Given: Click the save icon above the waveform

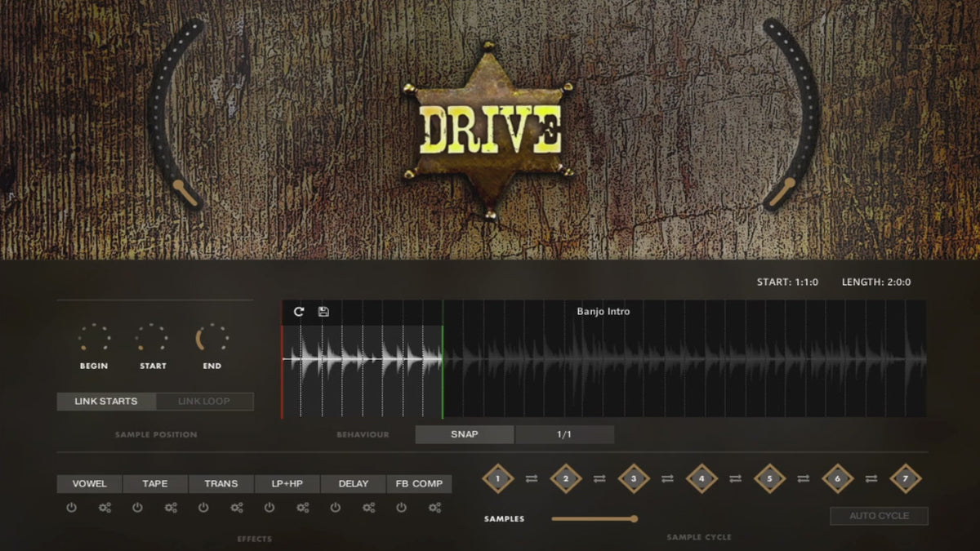Looking at the screenshot, I should (323, 312).
